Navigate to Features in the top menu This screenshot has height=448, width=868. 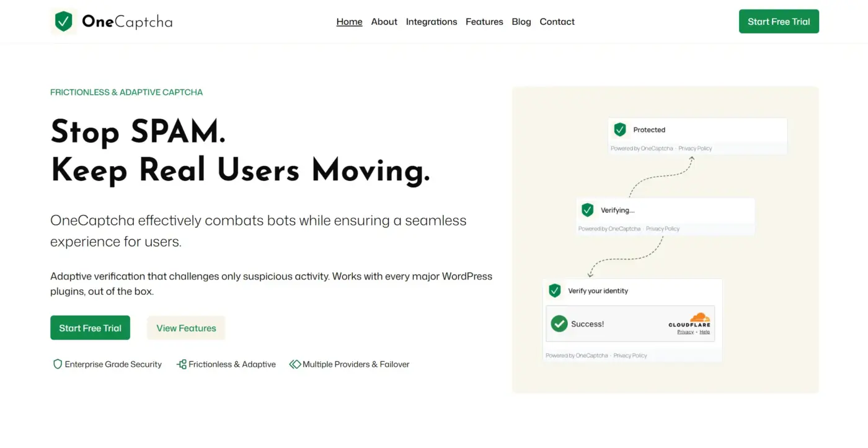[x=484, y=22]
